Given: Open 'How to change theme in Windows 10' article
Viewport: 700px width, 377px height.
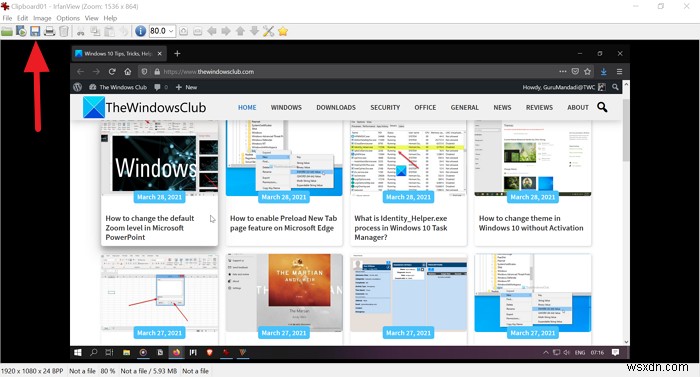Looking at the screenshot, I should [531, 223].
